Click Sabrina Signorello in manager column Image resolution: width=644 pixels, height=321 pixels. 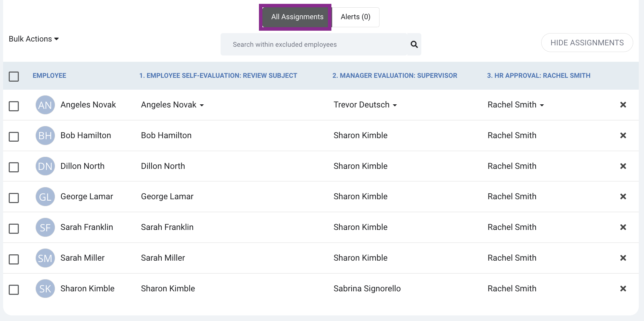[x=367, y=289]
